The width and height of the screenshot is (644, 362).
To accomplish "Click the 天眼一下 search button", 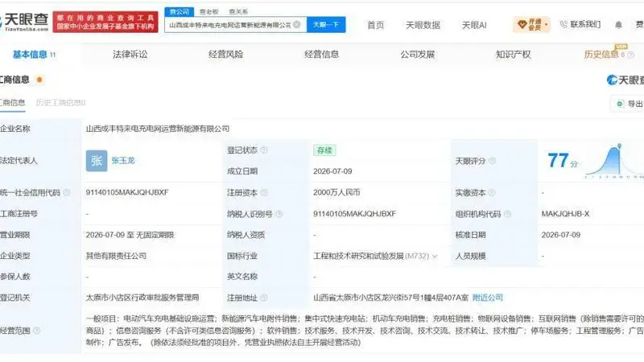I will pos(326,25).
